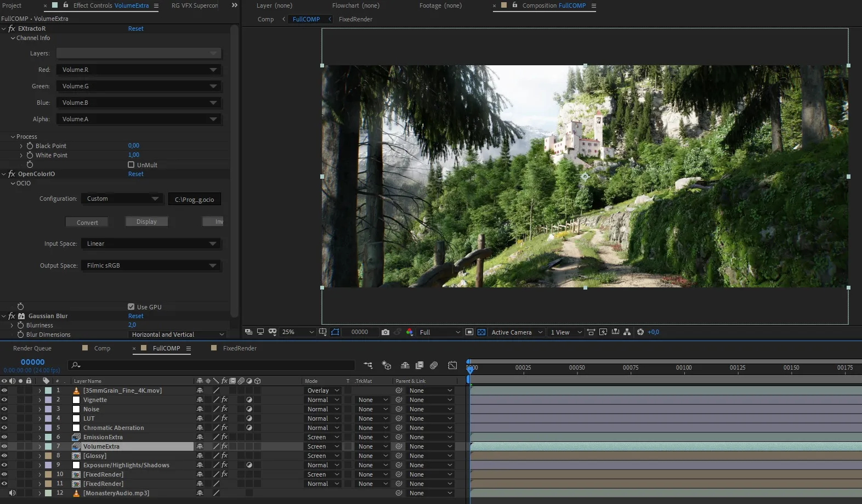Screen dimensions: 862x504
Task: Hide the LUT layer
Action: 4,418
